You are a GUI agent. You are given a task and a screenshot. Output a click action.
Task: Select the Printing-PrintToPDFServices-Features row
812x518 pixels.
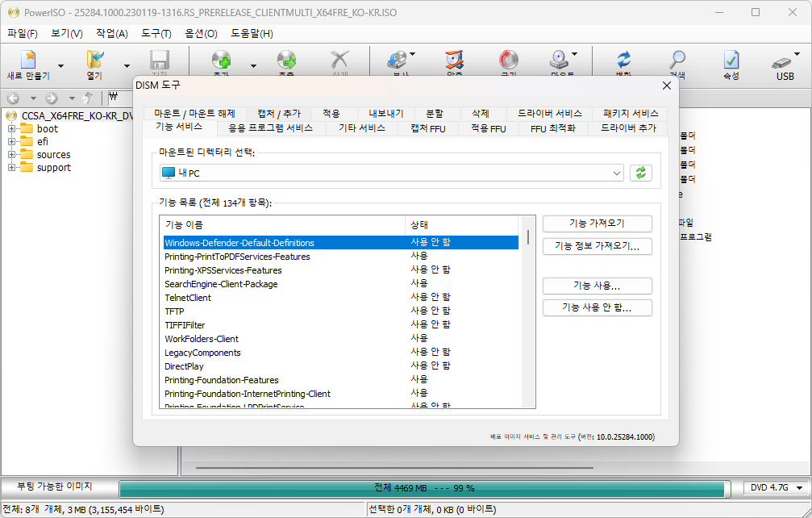(x=341, y=257)
